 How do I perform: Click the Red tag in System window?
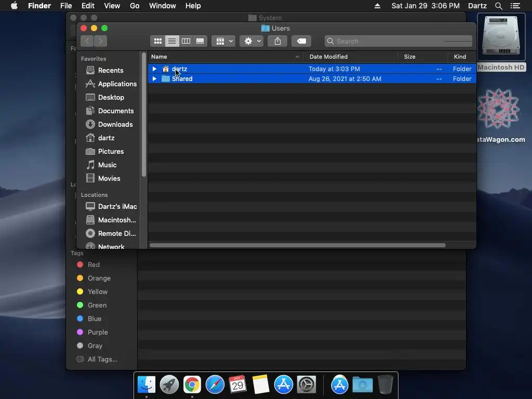(88, 264)
